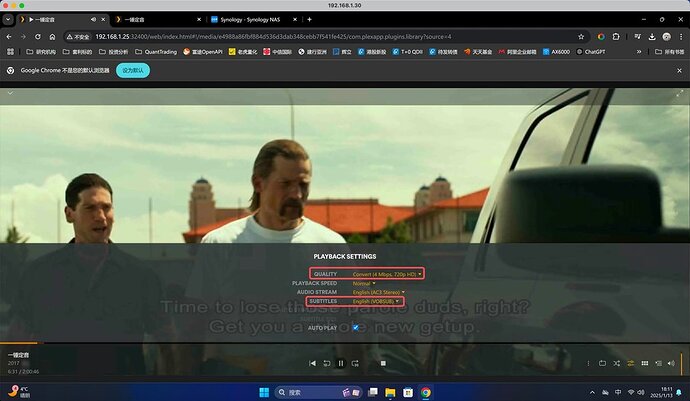Open the ChatGPT bookmark
The width and height of the screenshot is (690, 401).
tap(591, 52)
